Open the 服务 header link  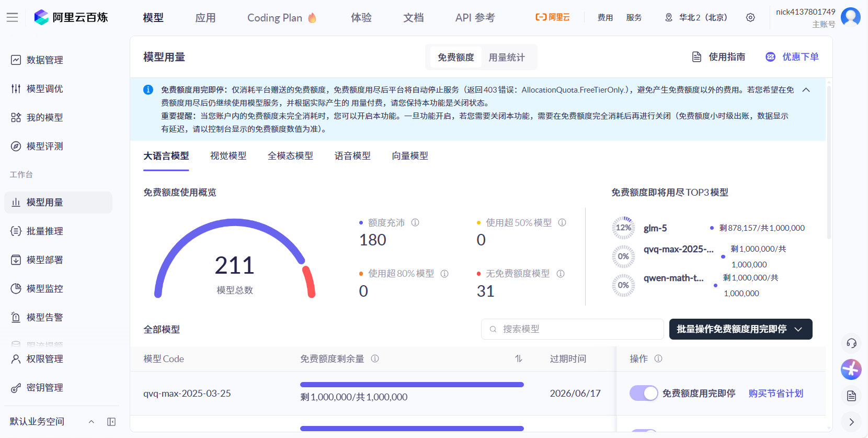click(634, 18)
